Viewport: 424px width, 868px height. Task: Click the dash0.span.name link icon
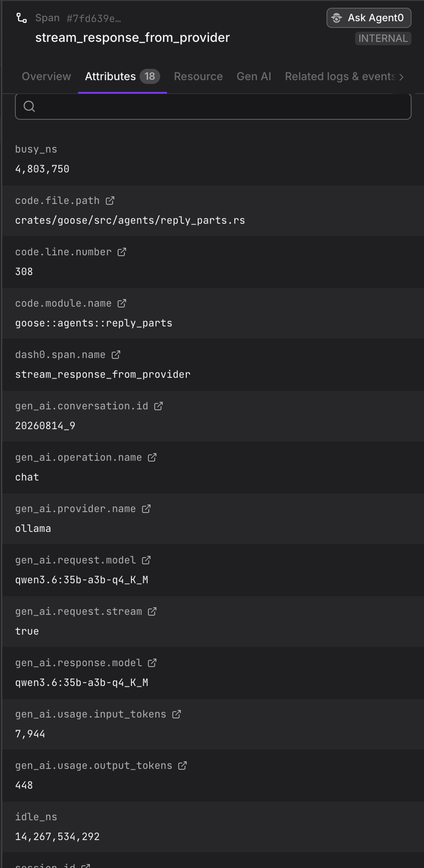point(116,355)
